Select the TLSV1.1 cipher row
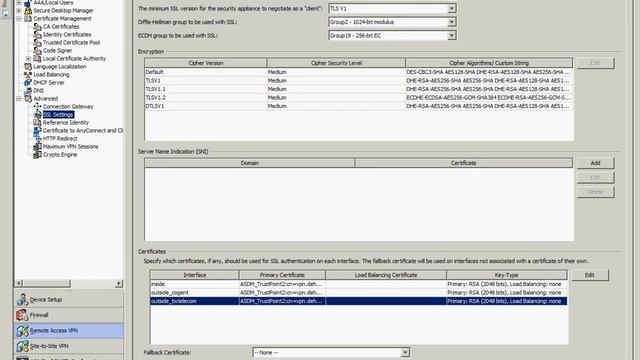 [358, 89]
